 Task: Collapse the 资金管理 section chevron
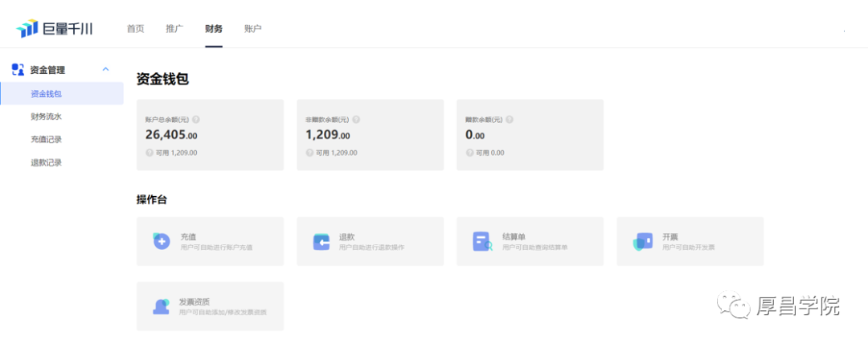tap(106, 69)
